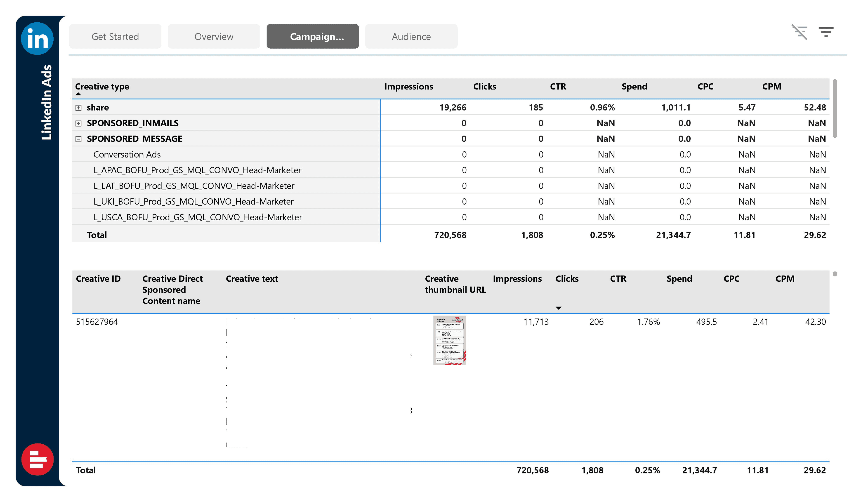868x502 pixels.
Task: Switch to the Get Started tab
Action: coord(115,36)
